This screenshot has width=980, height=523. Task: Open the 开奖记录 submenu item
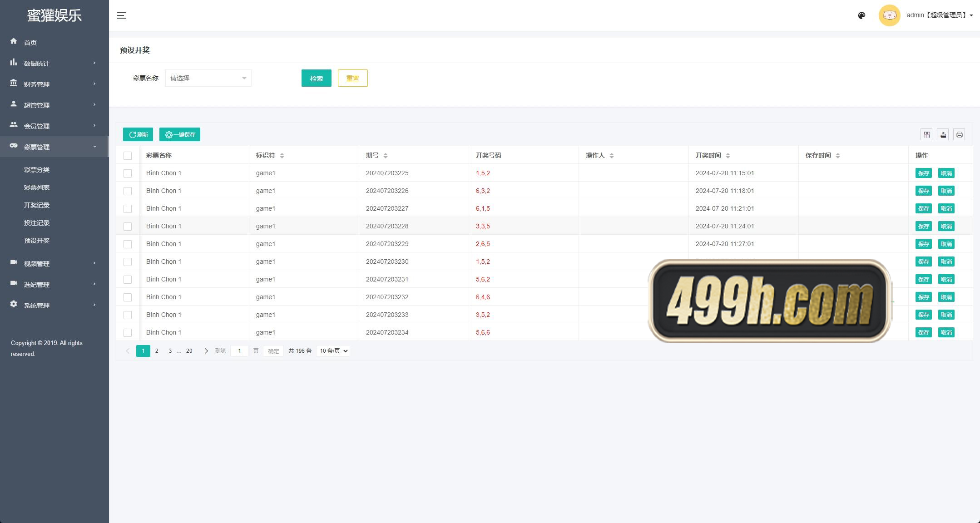click(x=37, y=205)
